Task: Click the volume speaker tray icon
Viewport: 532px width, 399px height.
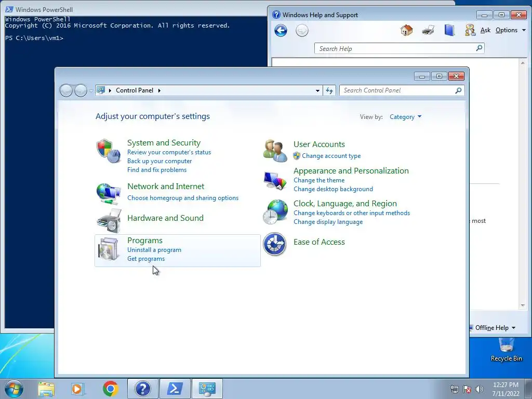Action: coord(480,389)
